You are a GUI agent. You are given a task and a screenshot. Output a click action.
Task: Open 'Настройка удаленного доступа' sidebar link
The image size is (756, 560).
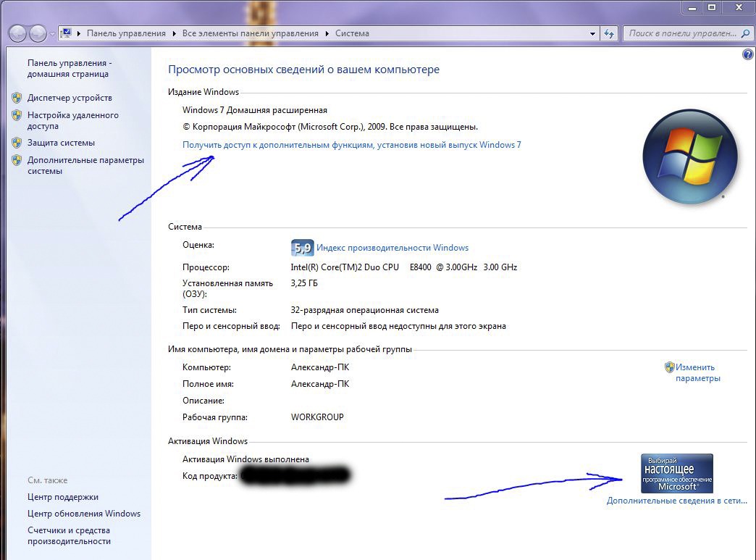point(73,120)
